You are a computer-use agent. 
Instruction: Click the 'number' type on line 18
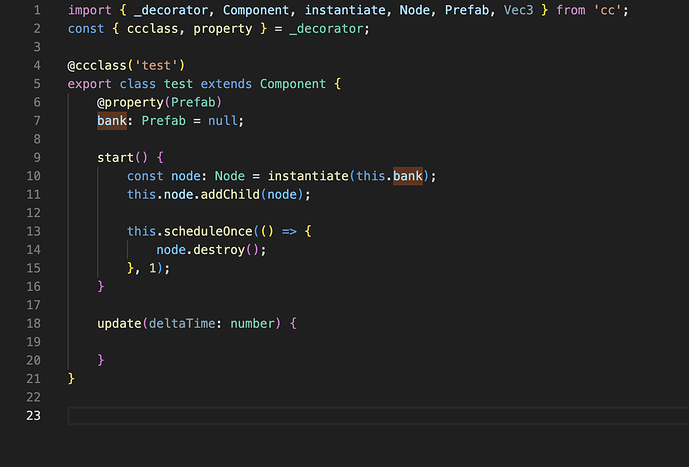pyautogui.click(x=252, y=324)
